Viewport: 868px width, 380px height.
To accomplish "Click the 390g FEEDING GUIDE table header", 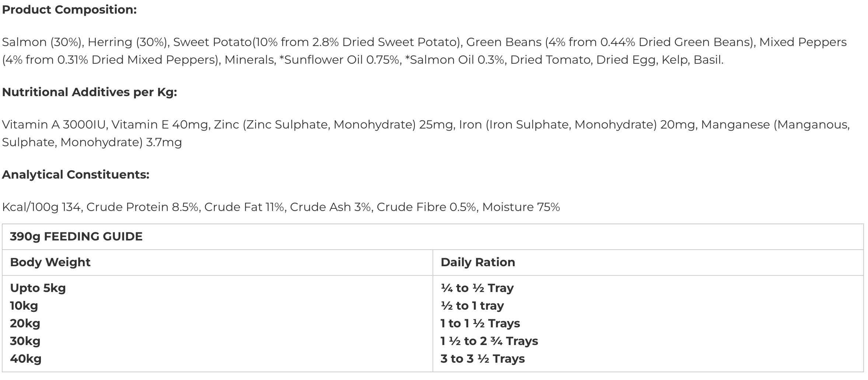I will (x=76, y=236).
